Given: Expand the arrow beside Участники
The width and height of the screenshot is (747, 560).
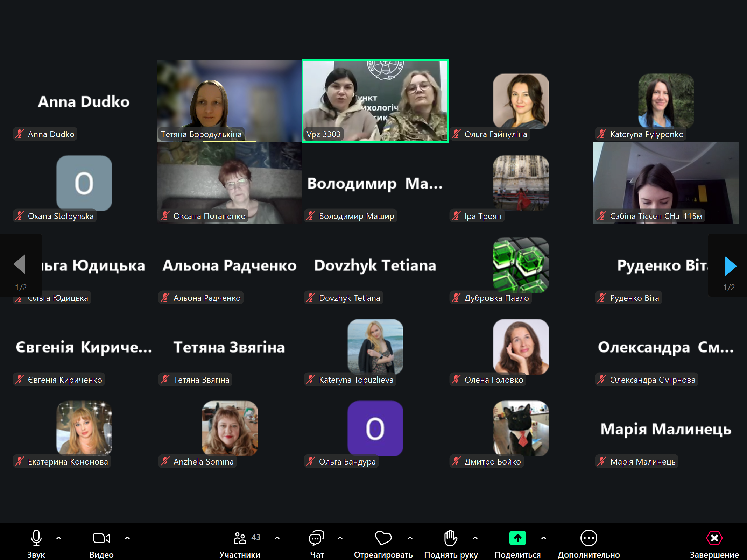Looking at the screenshot, I should pos(277,538).
